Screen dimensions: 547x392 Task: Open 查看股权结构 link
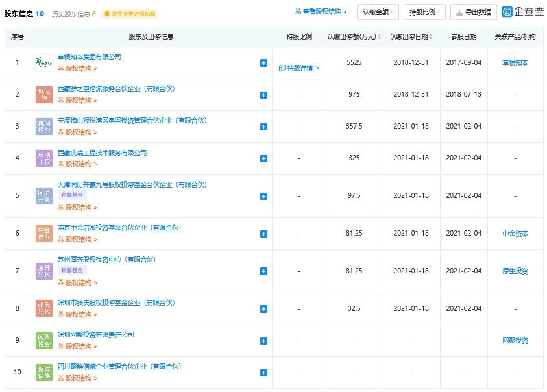321,12
